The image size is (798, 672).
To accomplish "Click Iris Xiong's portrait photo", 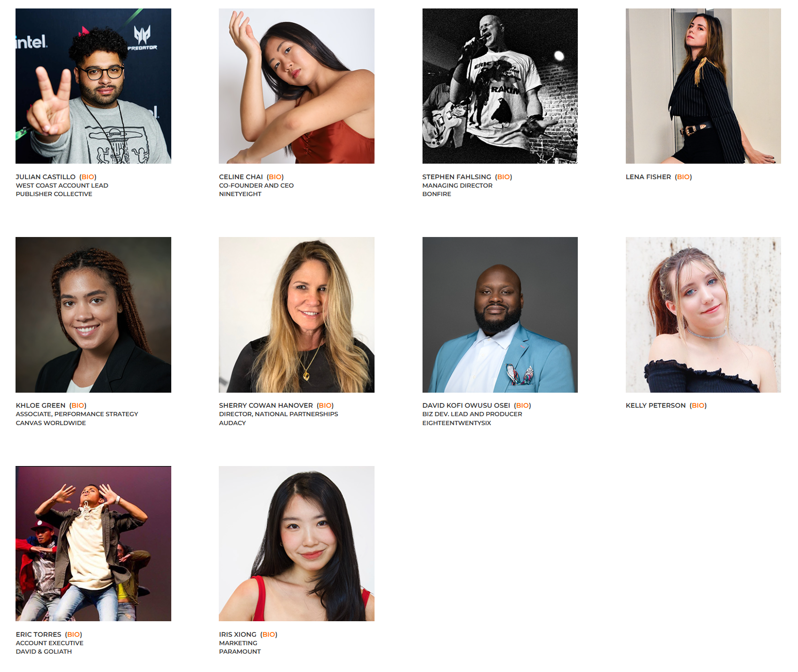I will click(296, 544).
